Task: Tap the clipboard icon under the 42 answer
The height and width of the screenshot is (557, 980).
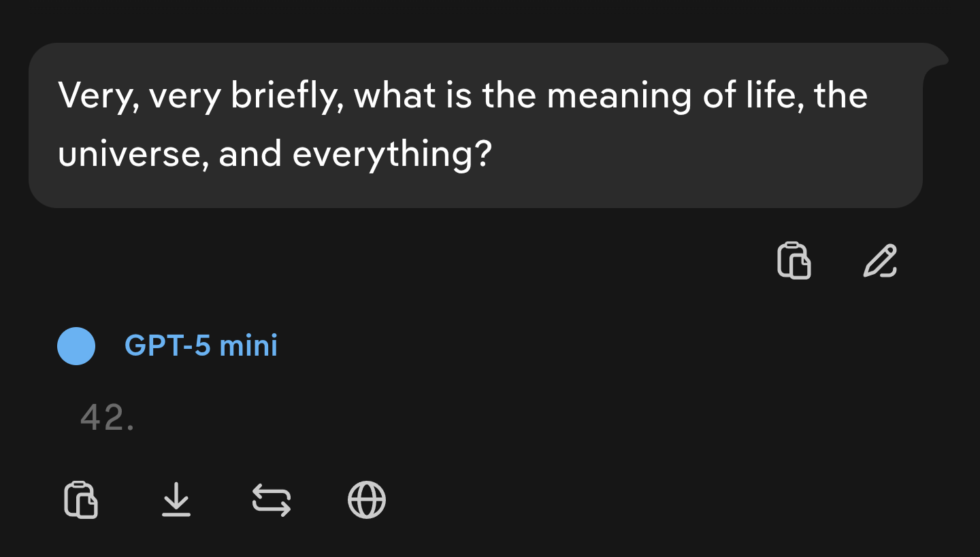Action: coord(81,500)
